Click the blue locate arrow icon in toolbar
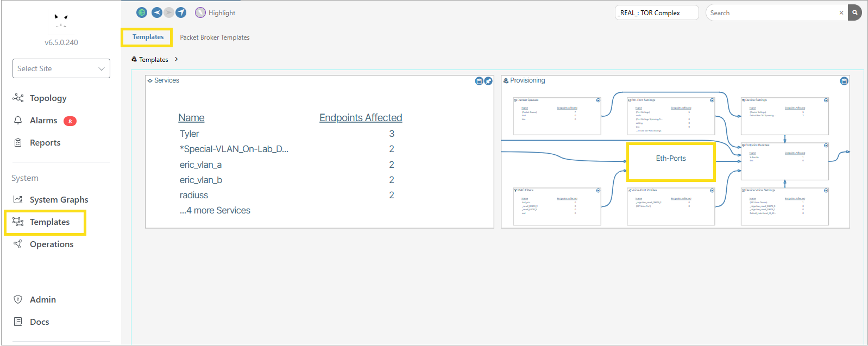The image size is (868, 346). [x=181, y=12]
